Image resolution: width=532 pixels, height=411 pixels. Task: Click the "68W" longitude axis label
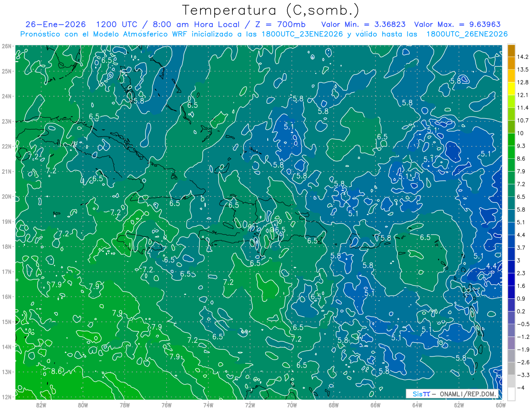point(334,404)
